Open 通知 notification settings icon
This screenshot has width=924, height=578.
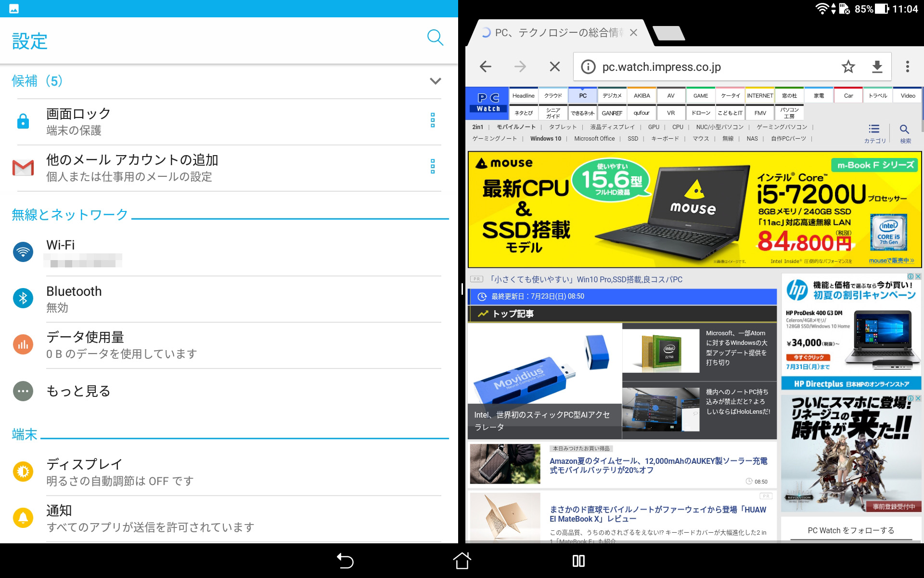(x=23, y=518)
